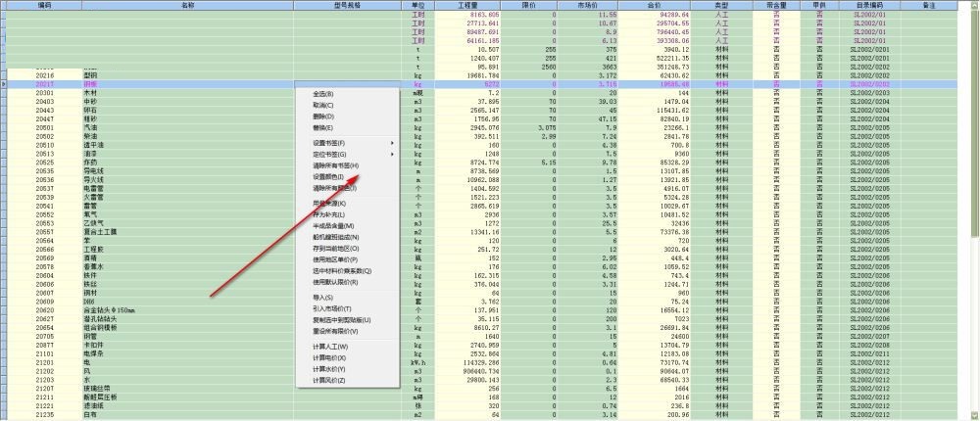980x421 pixels.
Task: Select 重设所有限价(V) menu item
Action: click(x=336, y=331)
